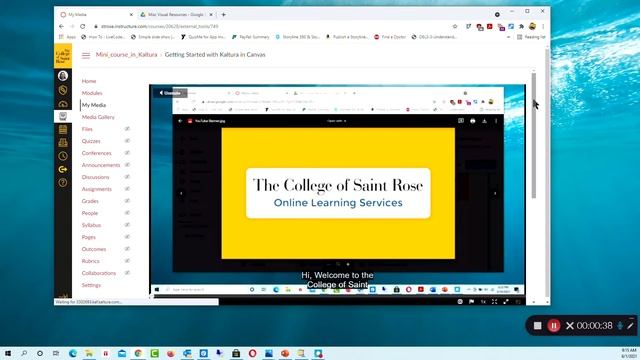Click hidden-page eye icon beside Quizzes

click(127, 141)
